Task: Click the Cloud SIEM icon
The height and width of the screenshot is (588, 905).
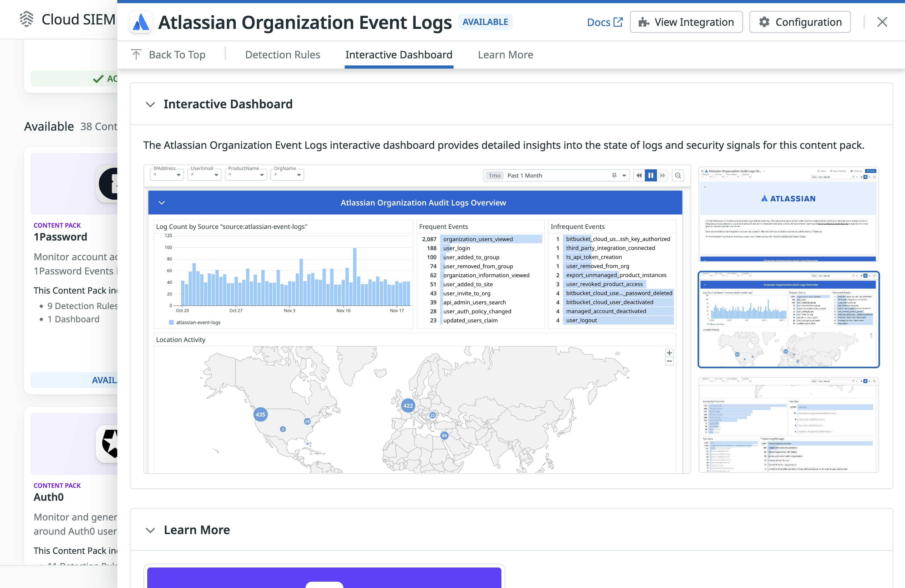Action: click(27, 19)
